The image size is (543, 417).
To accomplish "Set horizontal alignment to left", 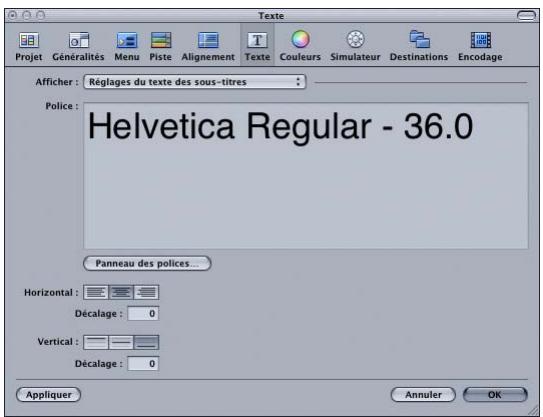I will (96, 292).
